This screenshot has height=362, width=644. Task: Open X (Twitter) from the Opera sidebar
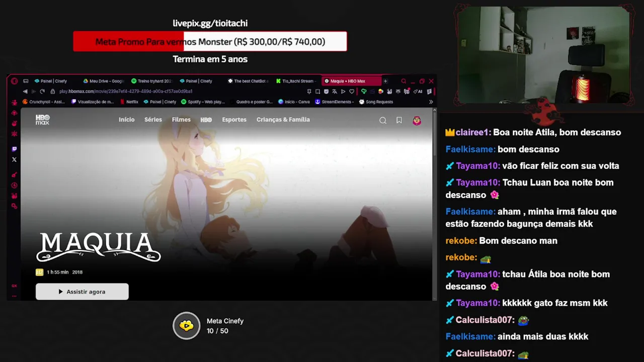(14, 159)
